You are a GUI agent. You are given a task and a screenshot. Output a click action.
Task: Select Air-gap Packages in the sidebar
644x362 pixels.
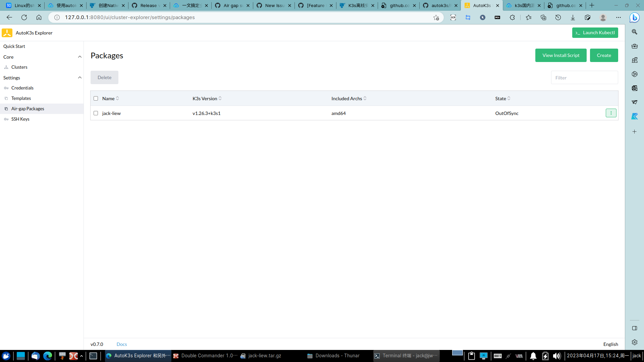(x=28, y=109)
